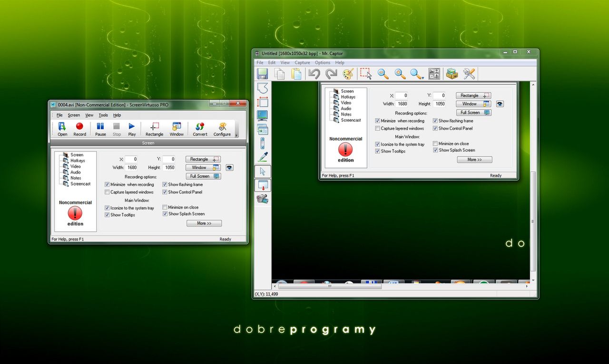
Task: Open the thumbnails view icon in Mr. Captor
Action: click(434, 74)
